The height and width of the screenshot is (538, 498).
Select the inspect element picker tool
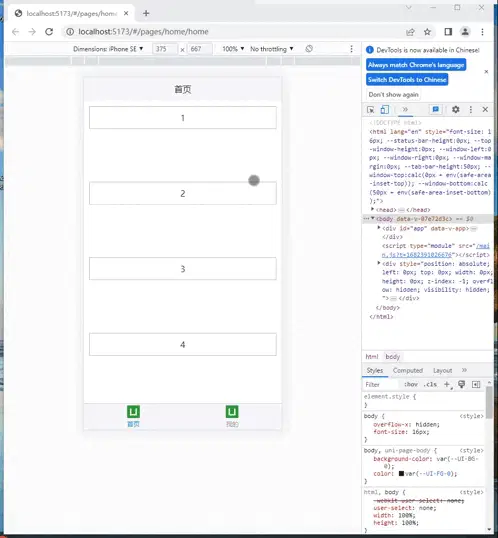coord(371,109)
